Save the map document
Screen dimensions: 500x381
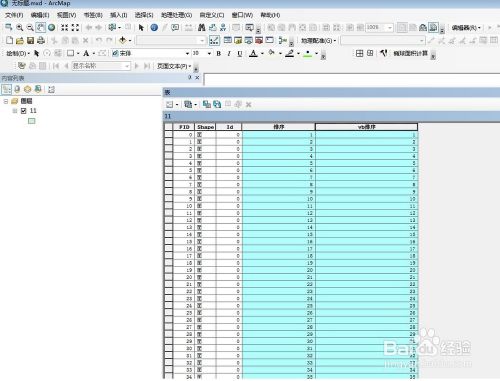(x=31, y=41)
